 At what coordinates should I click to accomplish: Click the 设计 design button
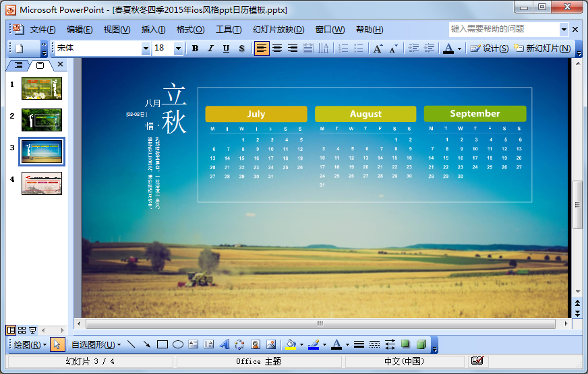pyautogui.click(x=490, y=49)
